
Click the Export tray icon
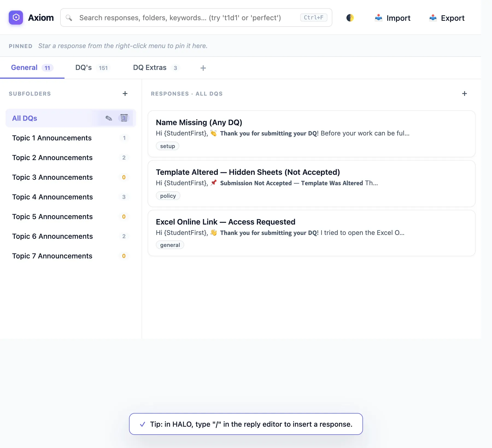point(433,18)
